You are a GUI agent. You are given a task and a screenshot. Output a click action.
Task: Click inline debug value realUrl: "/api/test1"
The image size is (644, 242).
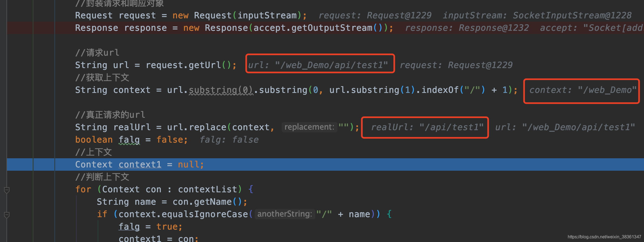[x=427, y=127]
